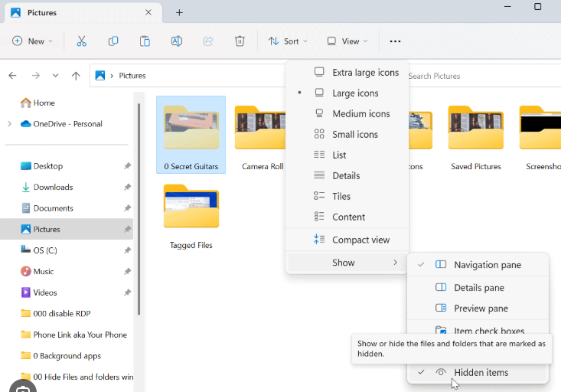Viewport: 561px width, 392px height.
Task: Open a new tab with plus button
Action: 179,12
